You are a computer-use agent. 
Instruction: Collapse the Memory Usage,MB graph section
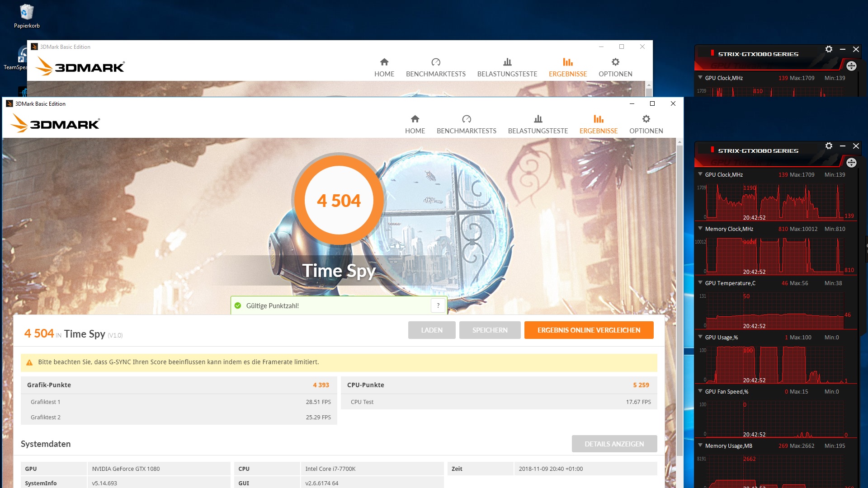(700, 446)
